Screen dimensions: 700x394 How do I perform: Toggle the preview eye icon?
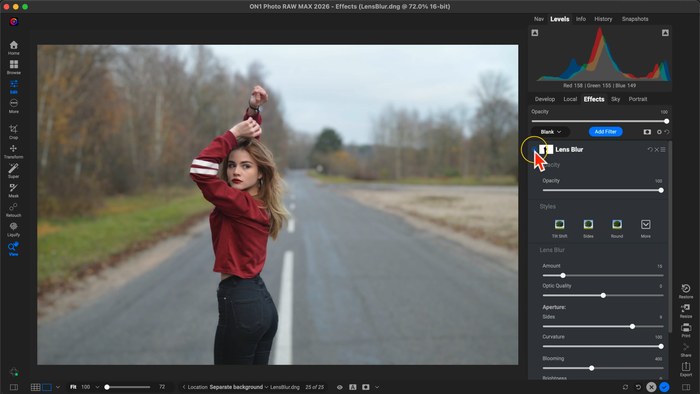tap(340, 387)
